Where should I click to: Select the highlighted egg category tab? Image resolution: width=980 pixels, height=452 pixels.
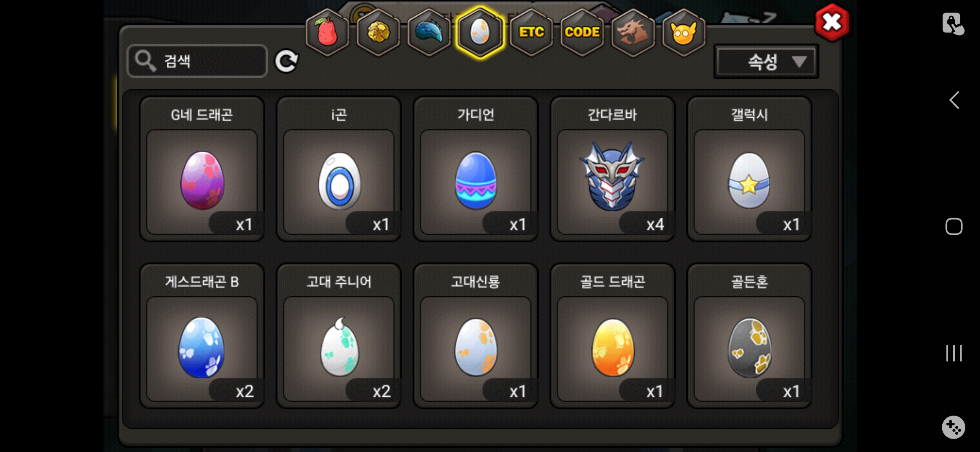(x=480, y=33)
